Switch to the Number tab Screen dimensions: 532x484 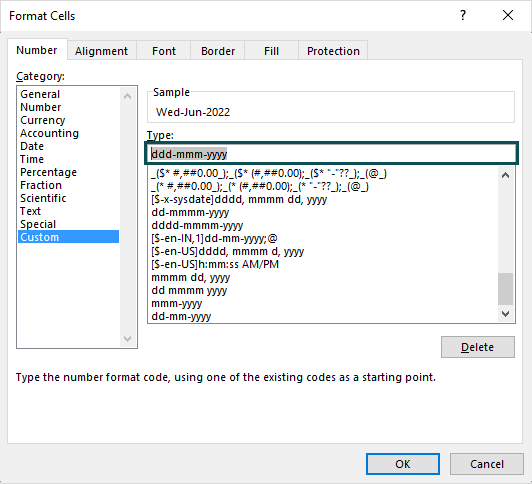37,50
